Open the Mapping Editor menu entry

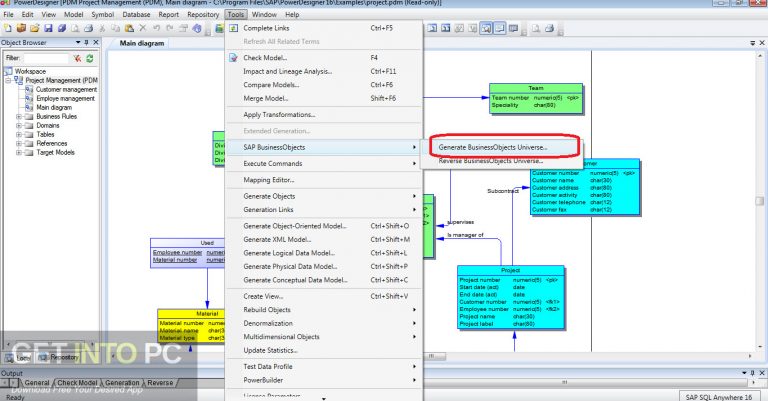pos(324,180)
